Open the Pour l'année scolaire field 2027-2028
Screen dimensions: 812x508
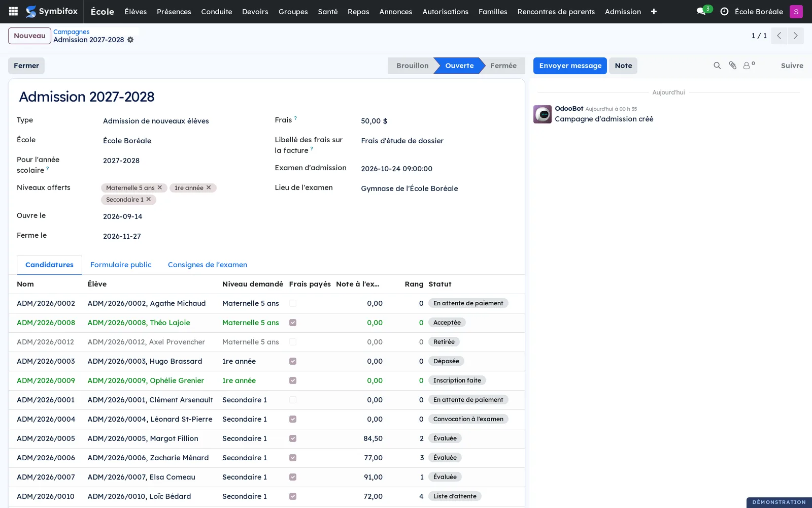[181, 161]
